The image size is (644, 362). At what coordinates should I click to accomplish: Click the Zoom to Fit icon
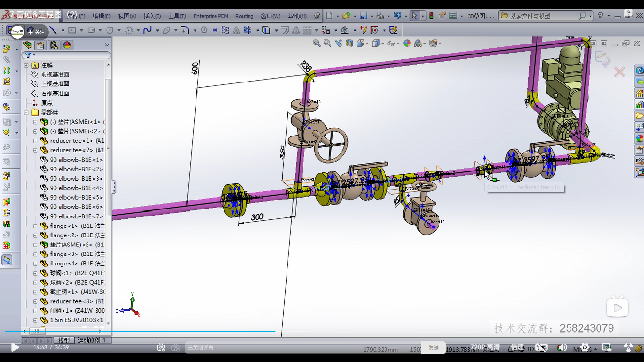317,43
